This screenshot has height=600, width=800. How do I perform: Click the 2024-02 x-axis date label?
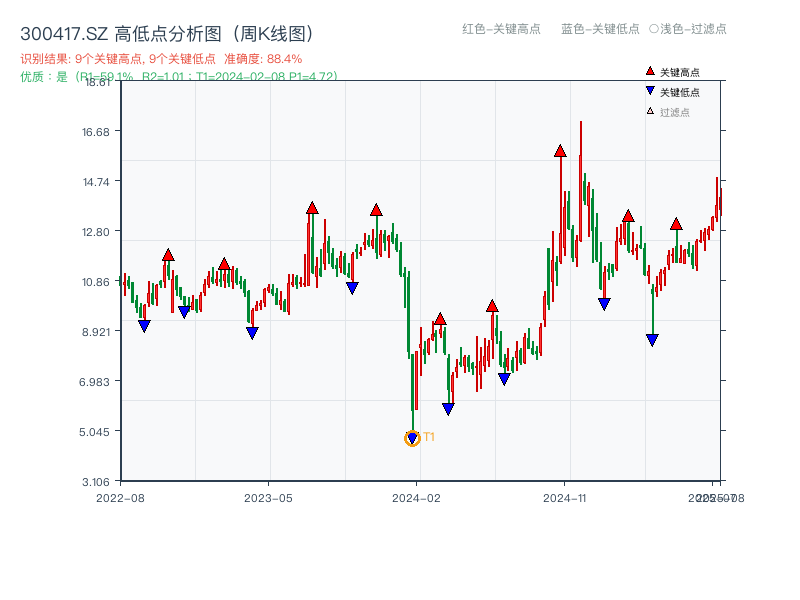click(x=416, y=498)
